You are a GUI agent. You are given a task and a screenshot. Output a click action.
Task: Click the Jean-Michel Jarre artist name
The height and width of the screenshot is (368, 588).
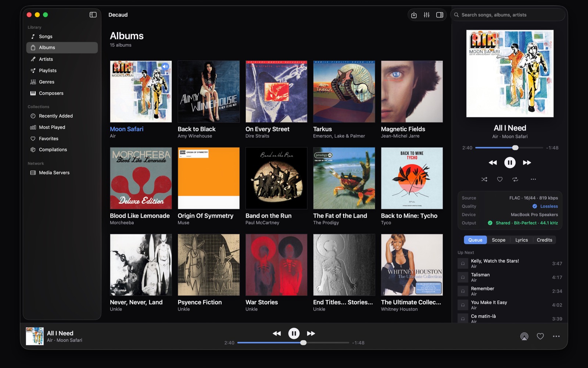(x=400, y=136)
